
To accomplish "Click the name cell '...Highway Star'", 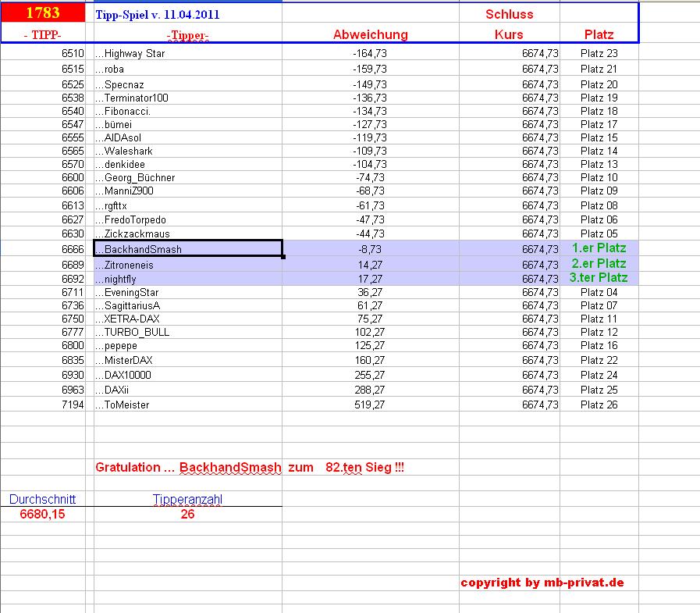I will [188, 54].
